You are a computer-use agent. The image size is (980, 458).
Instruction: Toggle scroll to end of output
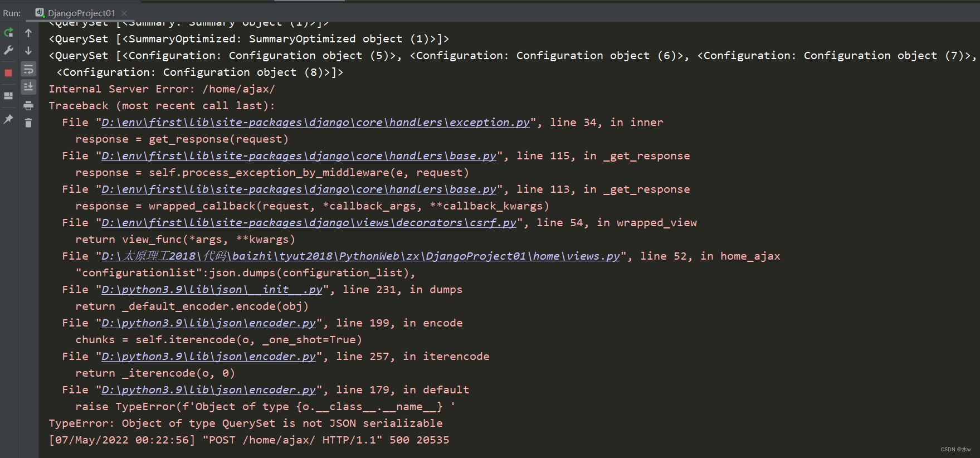point(28,87)
